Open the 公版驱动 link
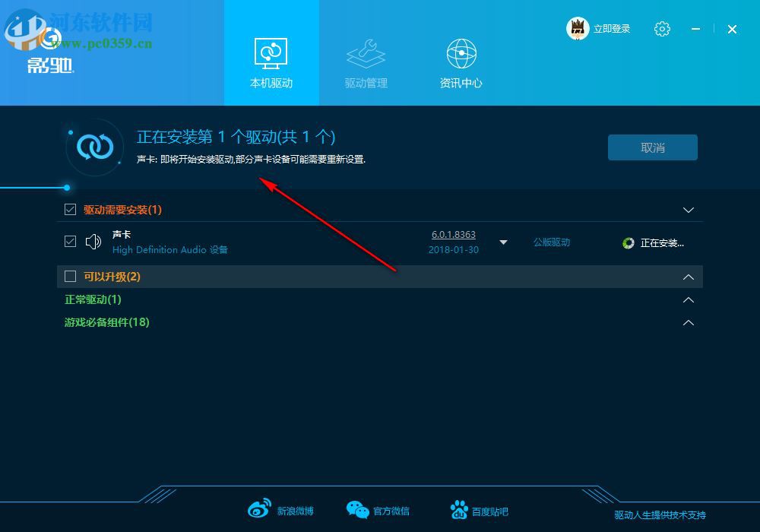Image resolution: width=760 pixels, height=532 pixels. [x=551, y=242]
